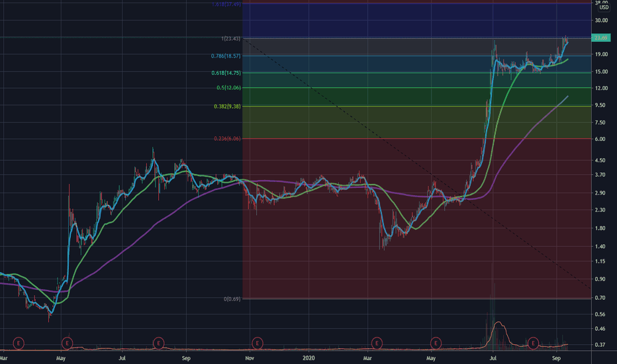The image size is (617, 364).
Task: Click the 30.00 price axis label
Action: coord(601,21)
